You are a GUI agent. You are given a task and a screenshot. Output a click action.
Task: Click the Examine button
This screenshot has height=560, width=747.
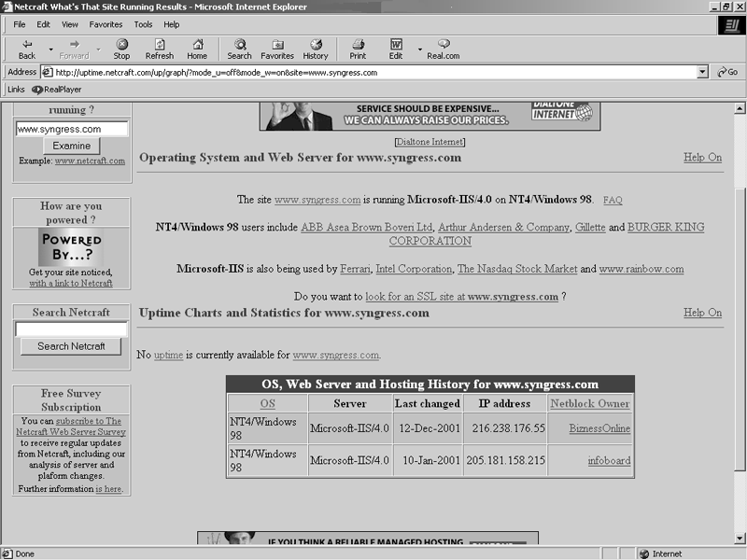pyautogui.click(x=72, y=146)
